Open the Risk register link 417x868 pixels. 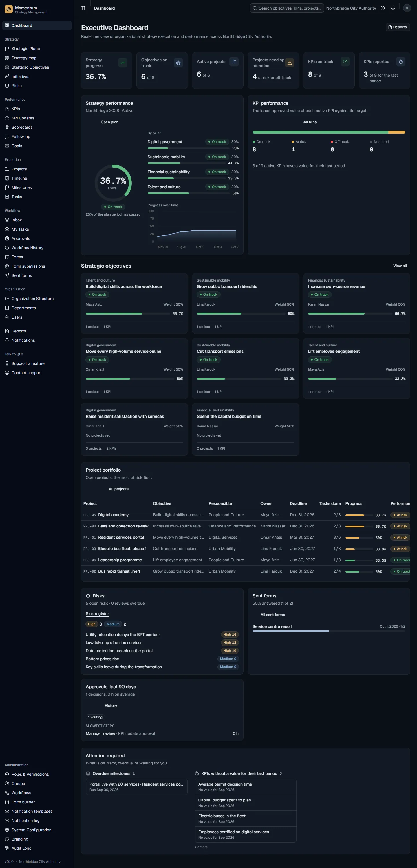(x=97, y=614)
